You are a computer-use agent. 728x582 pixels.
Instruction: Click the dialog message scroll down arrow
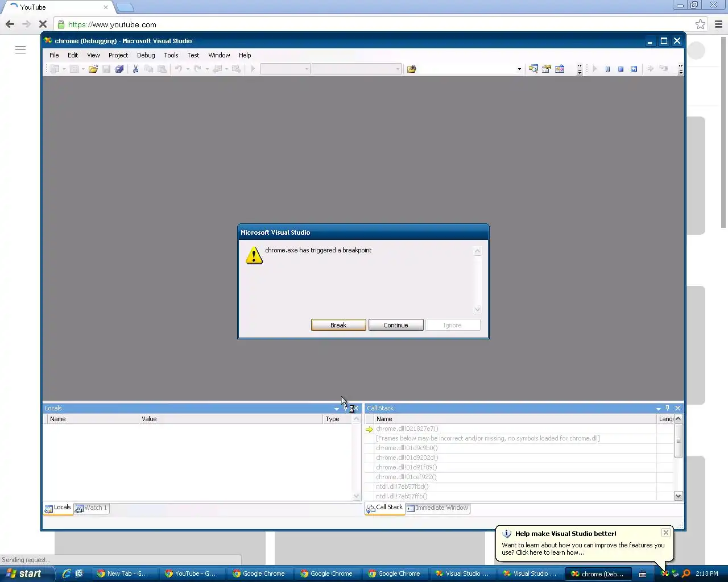pos(478,310)
